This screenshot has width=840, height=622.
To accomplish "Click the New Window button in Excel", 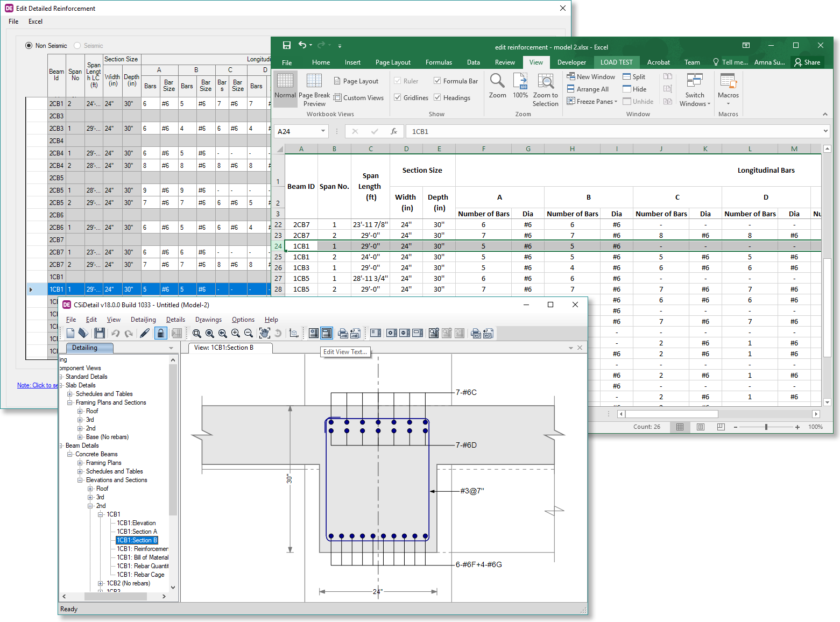I will click(x=590, y=77).
